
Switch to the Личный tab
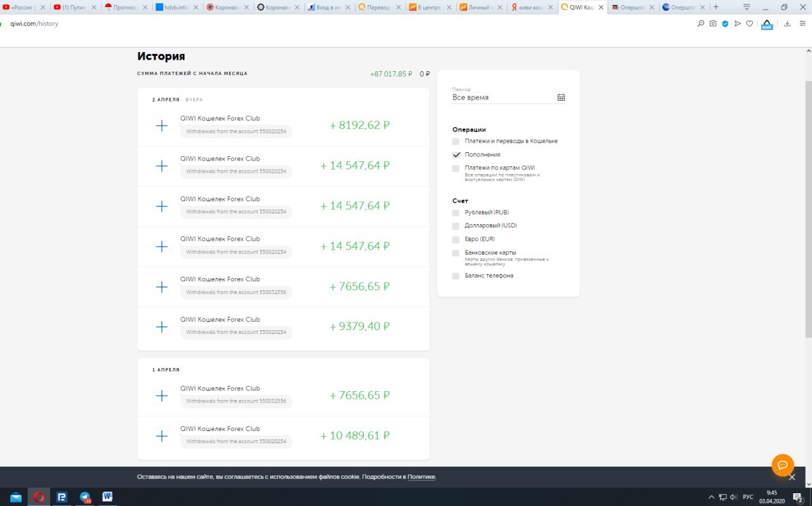pyautogui.click(x=481, y=8)
